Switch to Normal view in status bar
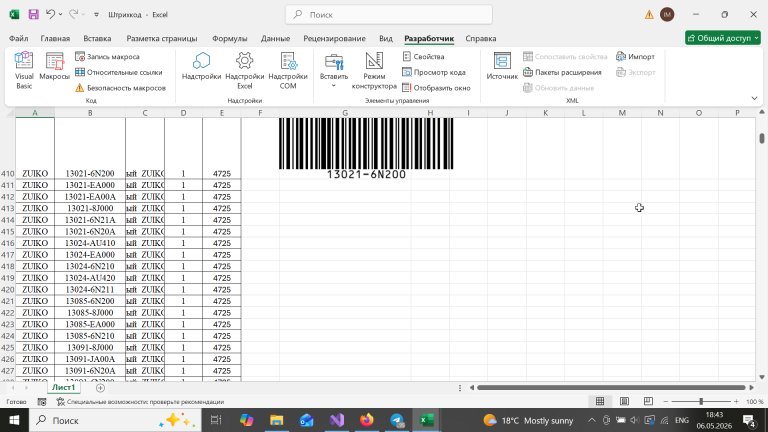 [x=600, y=402]
